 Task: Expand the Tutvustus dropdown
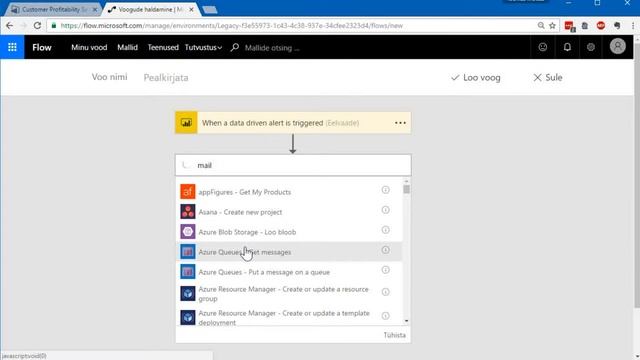203,47
